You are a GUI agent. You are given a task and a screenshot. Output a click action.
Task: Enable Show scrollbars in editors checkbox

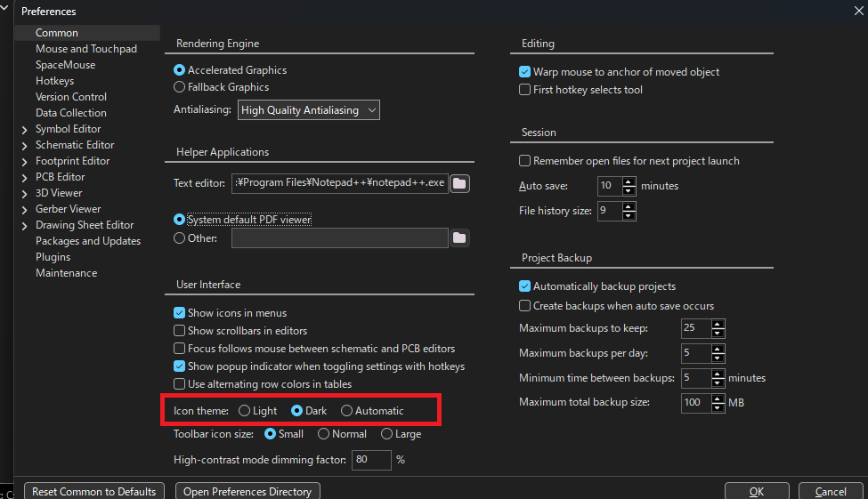point(179,330)
